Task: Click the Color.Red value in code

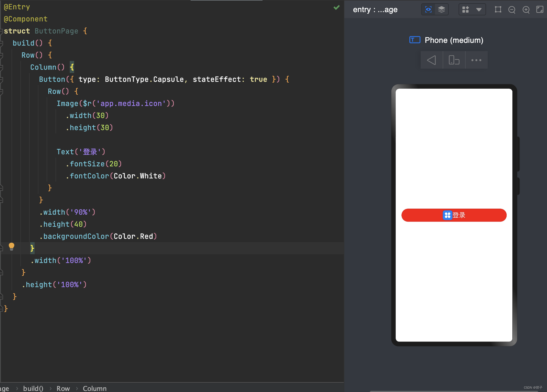Action: point(133,236)
